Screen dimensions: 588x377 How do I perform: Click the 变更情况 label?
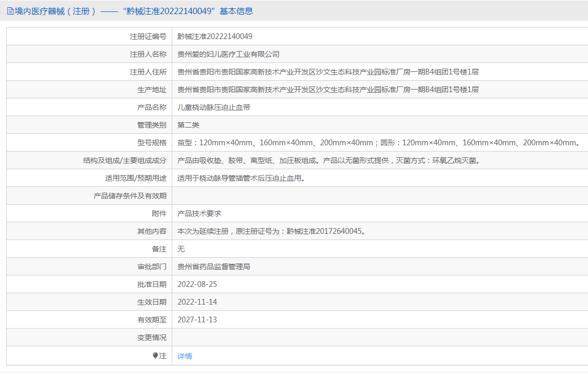point(152,337)
